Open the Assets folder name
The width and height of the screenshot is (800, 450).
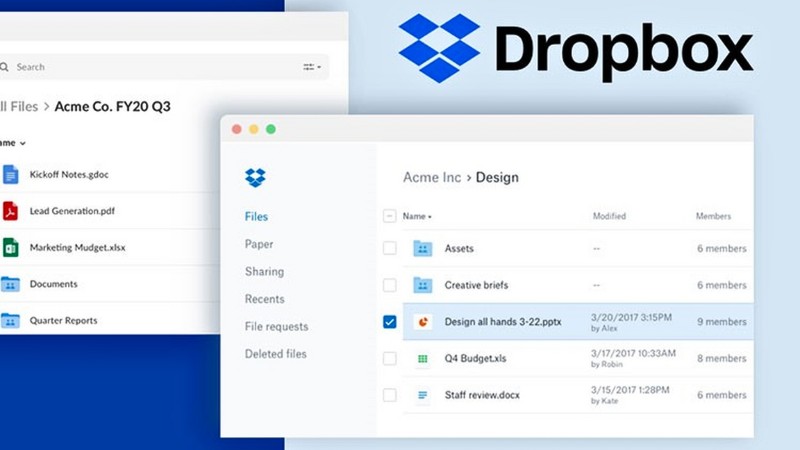click(459, 248)
